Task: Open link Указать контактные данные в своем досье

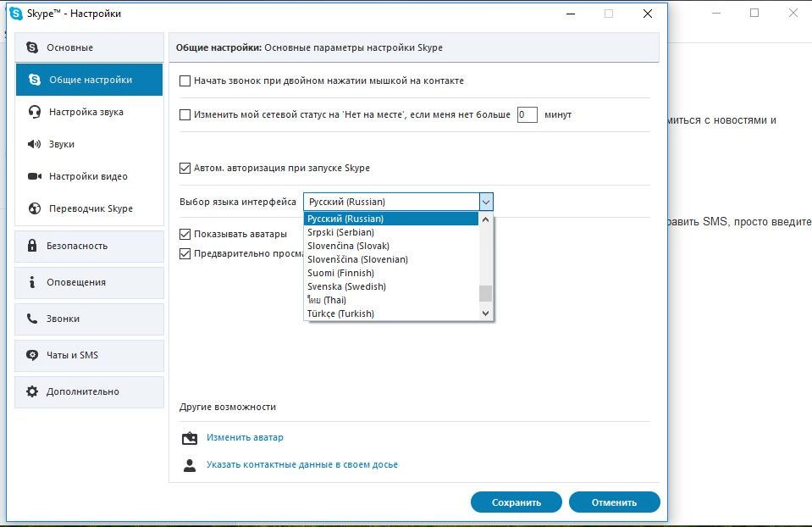Action: pos(302,465)
